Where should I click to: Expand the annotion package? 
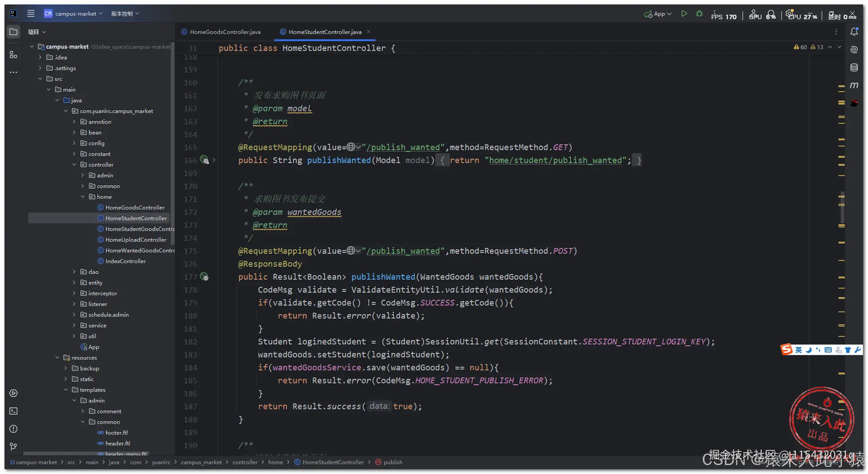coord(74,122)
